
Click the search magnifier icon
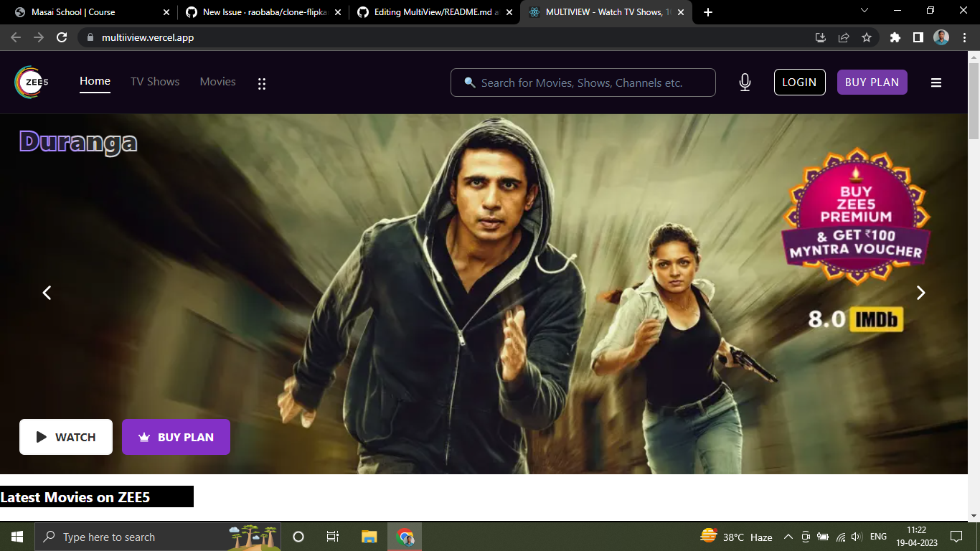tap(469, 83)
